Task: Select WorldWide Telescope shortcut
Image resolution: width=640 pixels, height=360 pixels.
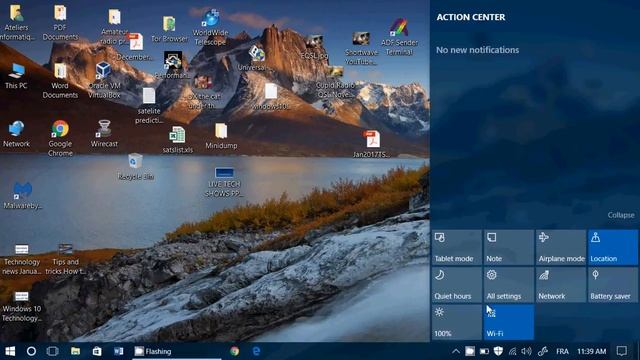Action: click(210, 27)
